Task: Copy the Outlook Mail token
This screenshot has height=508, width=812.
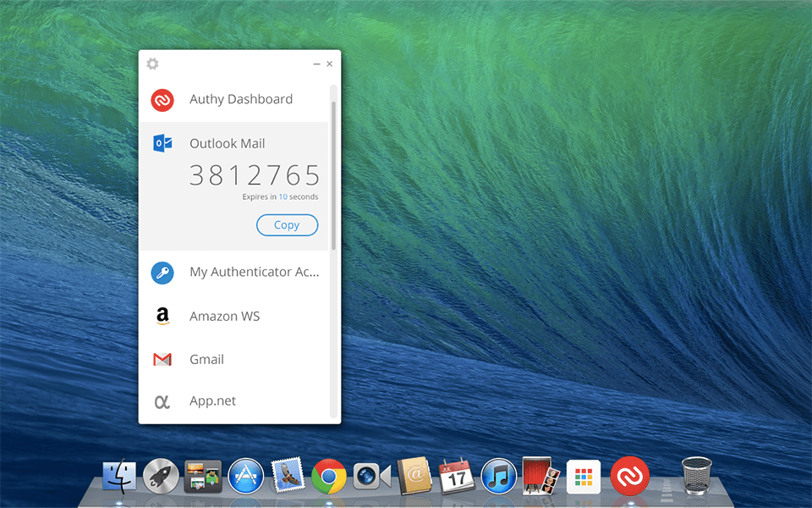Action: (x=287, y=225)
